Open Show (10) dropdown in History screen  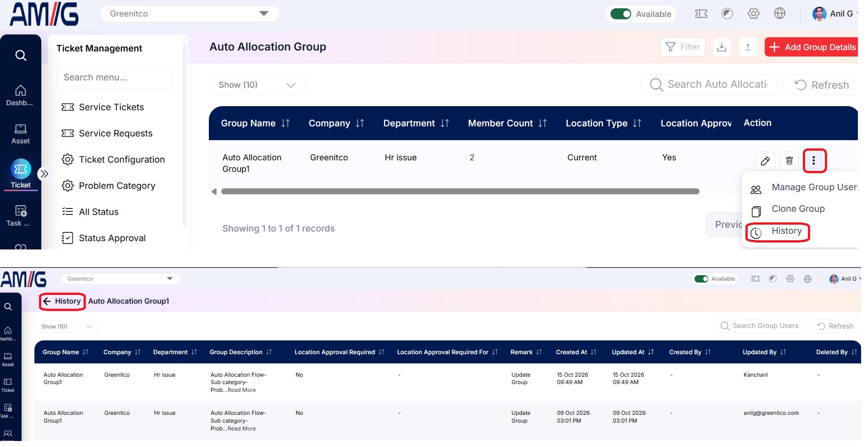67,327
